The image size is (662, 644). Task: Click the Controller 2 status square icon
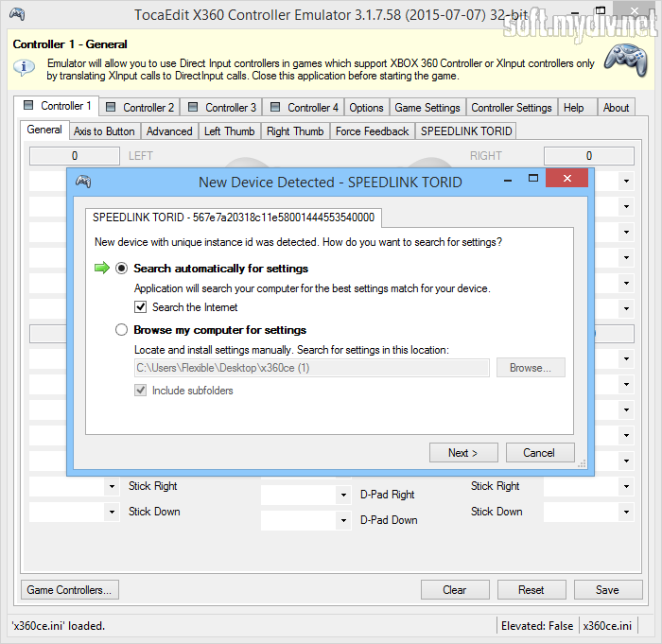pyautogui.click(x=111, y=107)
